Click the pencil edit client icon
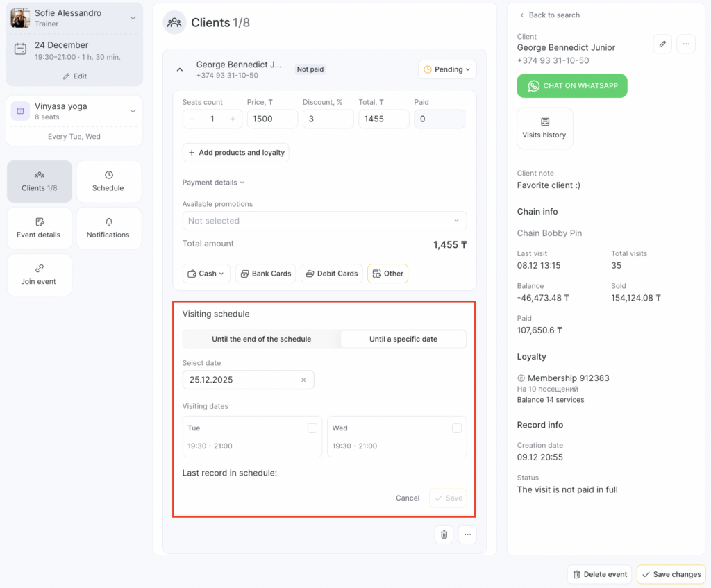Viewport: 711px width, 588px height. (x=662, y=44)
